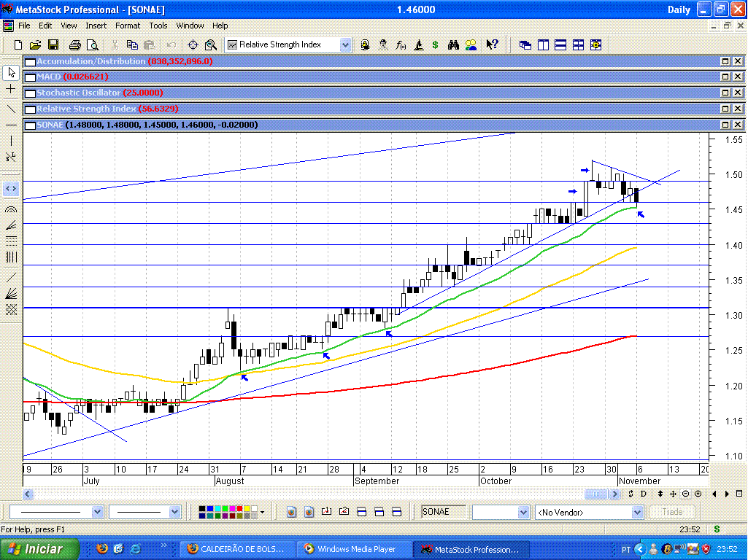Image resolution: width=748 pixels, height=560 pixels.
Task: Pick the red color swatch in palette
Action: click(239, 509)
